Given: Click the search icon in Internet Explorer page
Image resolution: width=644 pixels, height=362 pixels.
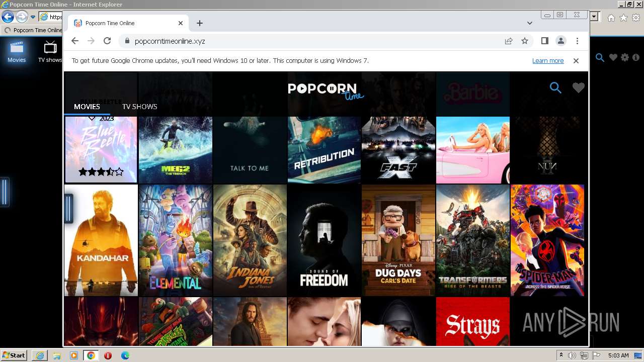Looking at the screenshot, I should tap(600, 57).
